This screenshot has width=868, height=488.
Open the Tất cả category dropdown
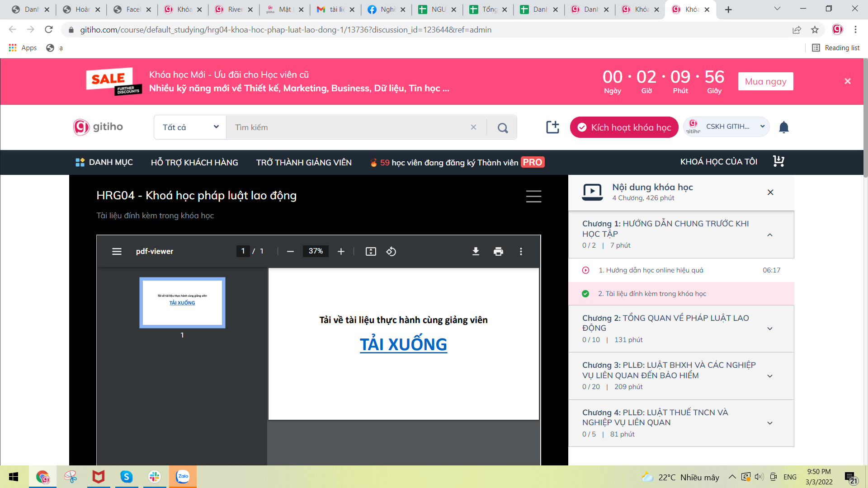coord(190,127)
